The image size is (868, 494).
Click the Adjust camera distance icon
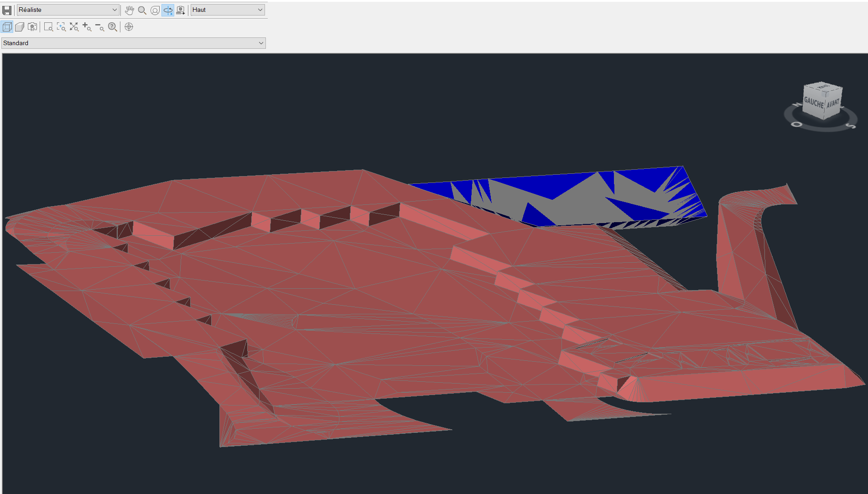click(x=181, y=10)
